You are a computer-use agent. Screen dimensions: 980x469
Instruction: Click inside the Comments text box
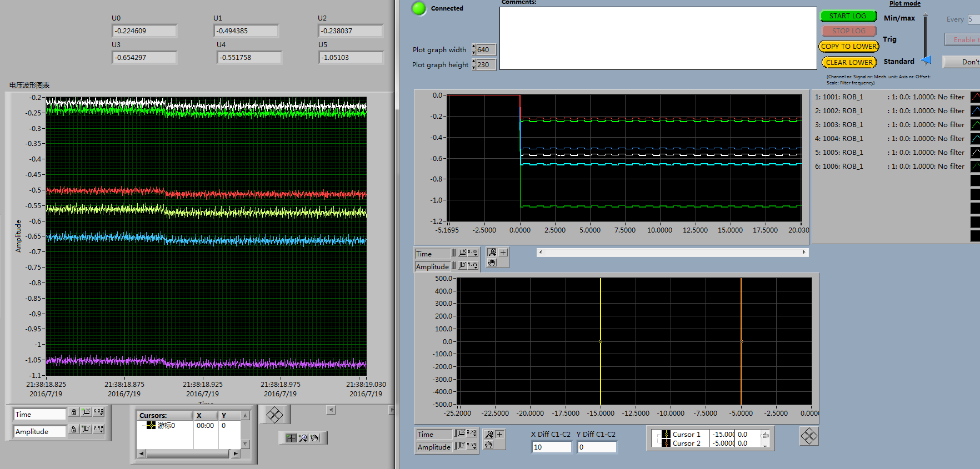tap(658, 38)
